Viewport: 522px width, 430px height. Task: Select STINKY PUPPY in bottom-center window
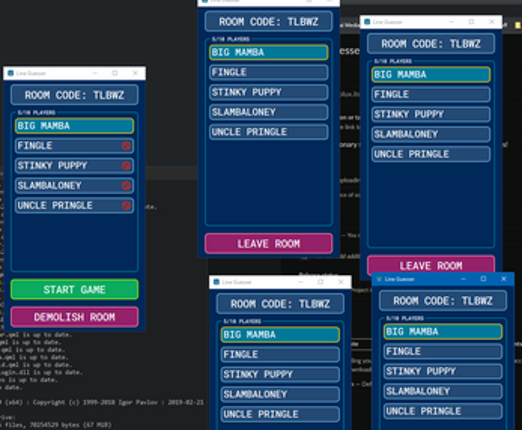pyautogui.click(x=280, y=374)
